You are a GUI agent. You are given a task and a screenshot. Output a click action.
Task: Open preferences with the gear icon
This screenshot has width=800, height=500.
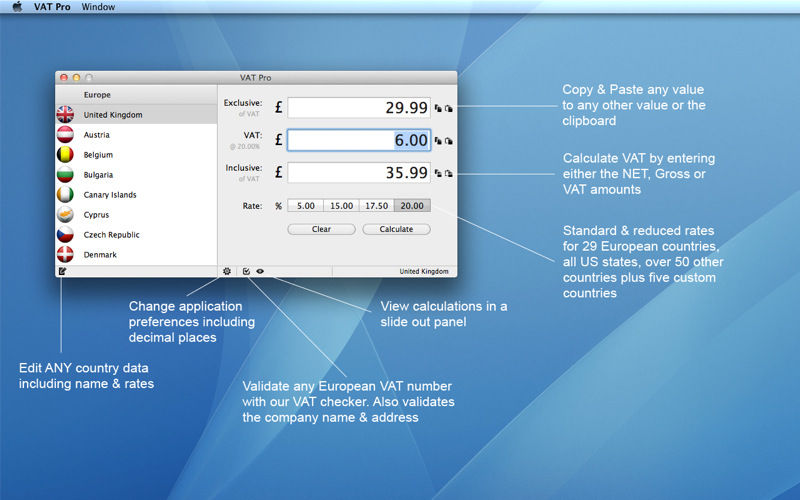pos(227,271)
